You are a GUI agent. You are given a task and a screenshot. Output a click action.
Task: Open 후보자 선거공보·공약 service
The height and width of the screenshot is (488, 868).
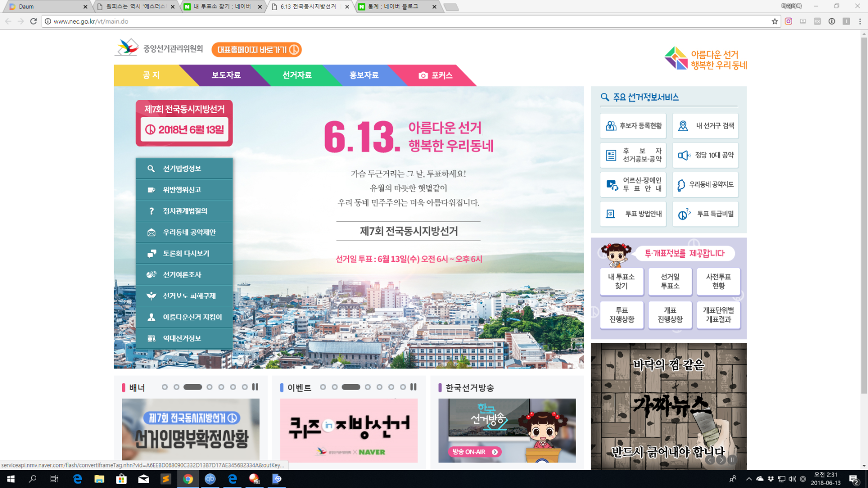tap(633, 155)
